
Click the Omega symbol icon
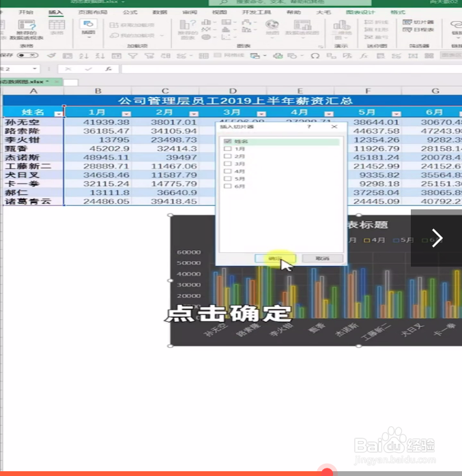315,55
